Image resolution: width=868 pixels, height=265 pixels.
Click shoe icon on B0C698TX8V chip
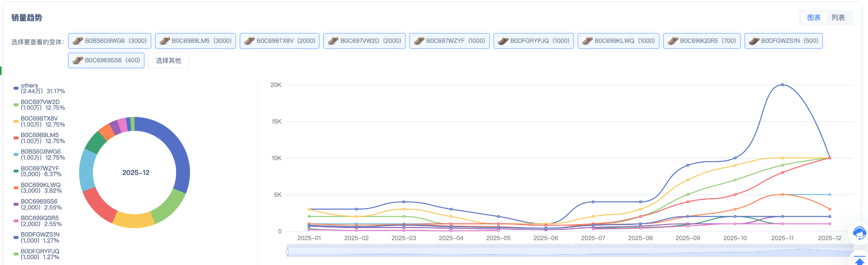click(249, 41)
